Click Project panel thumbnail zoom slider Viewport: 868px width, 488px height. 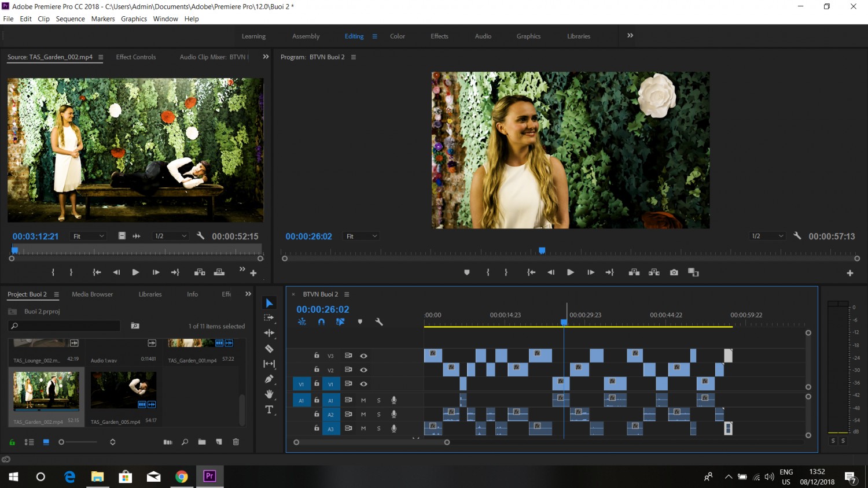point(78,442)
